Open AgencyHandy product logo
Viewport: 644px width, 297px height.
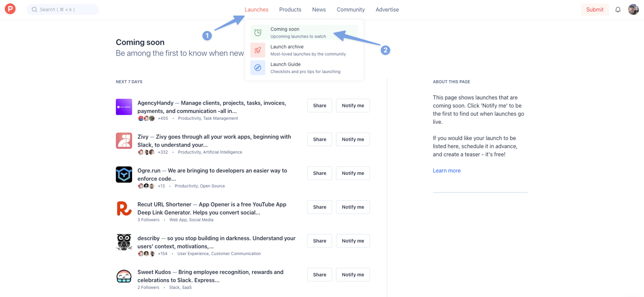coord(124,107)
